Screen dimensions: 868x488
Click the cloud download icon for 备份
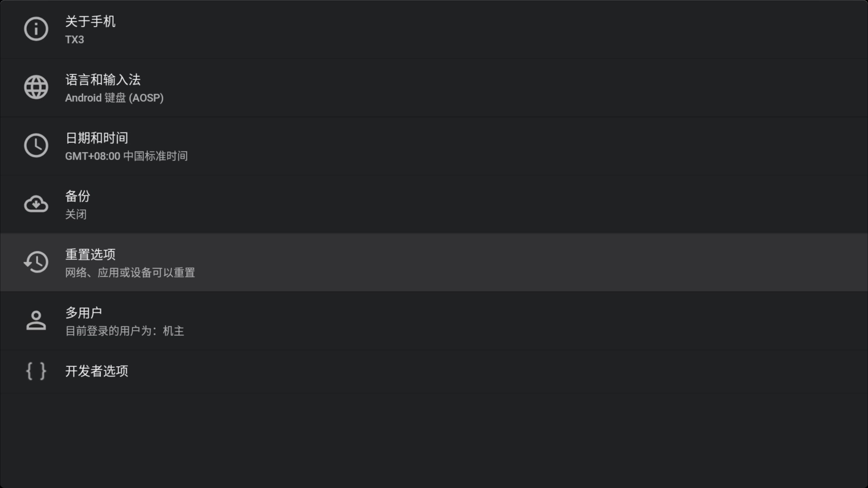(x=36, y=204)
